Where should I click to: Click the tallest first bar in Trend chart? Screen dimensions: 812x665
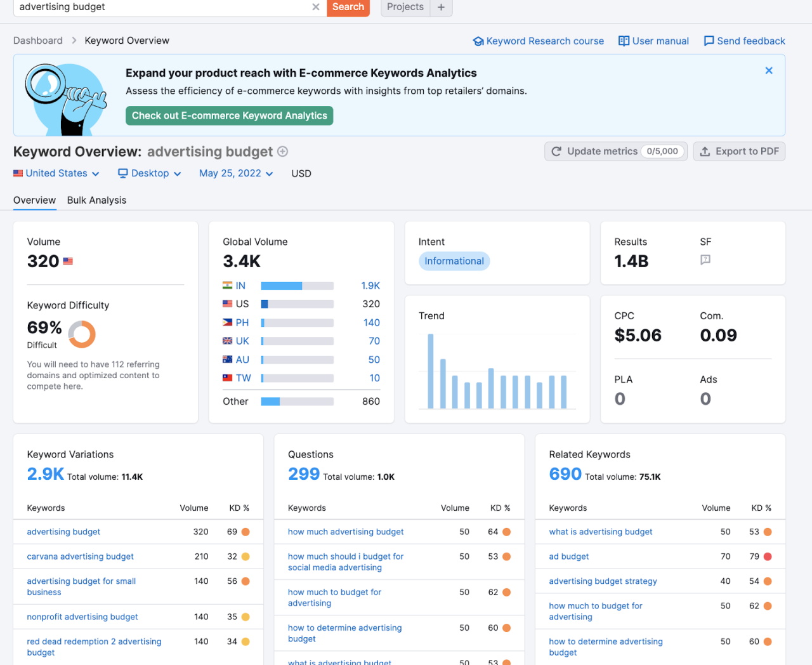(x=431, y=371)
